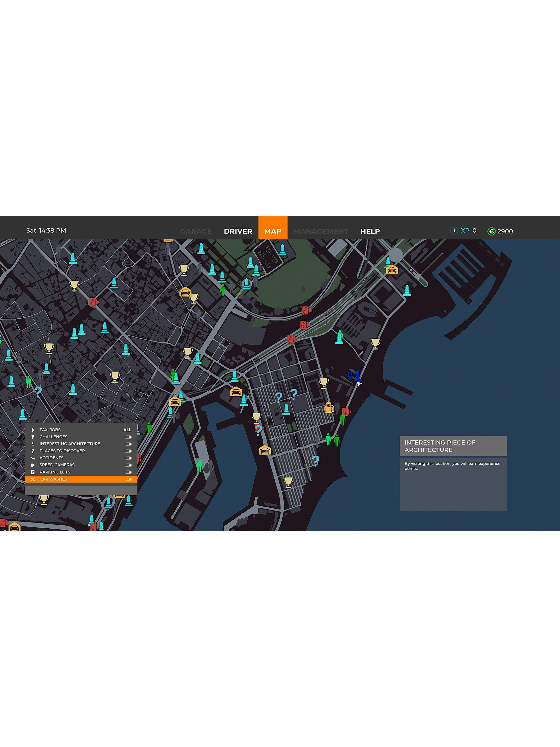Toggle Car Washes filter switch
This screenshot has height=747, width=560.
128,479
